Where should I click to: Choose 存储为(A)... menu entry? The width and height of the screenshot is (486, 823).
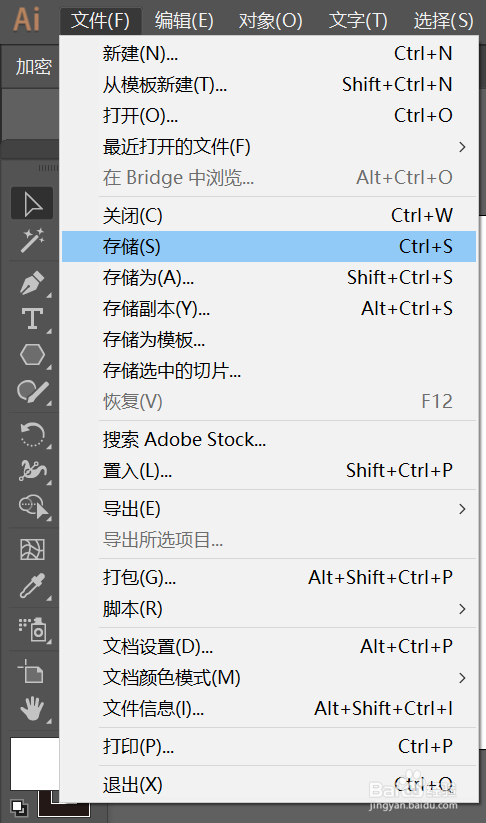tap(269, 278)
